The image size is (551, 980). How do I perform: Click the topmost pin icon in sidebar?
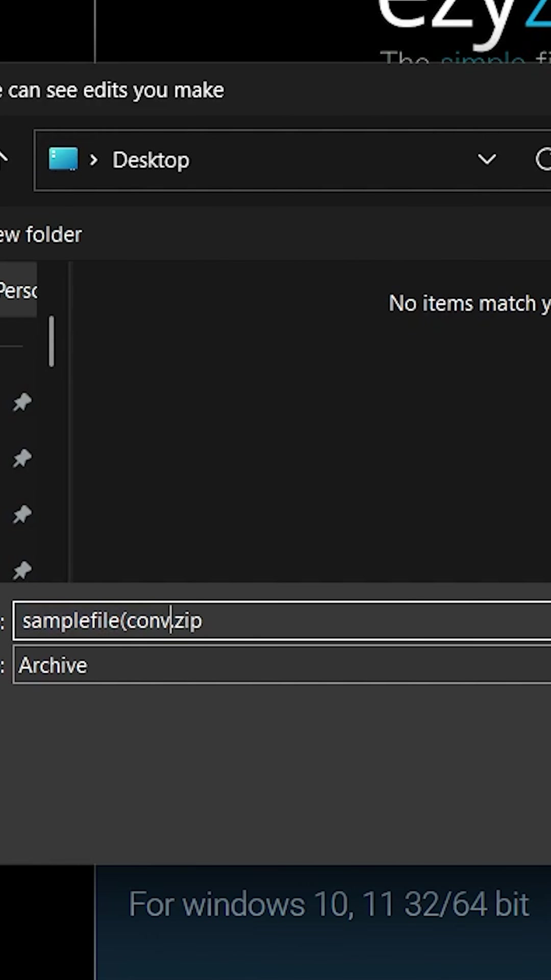22,402
